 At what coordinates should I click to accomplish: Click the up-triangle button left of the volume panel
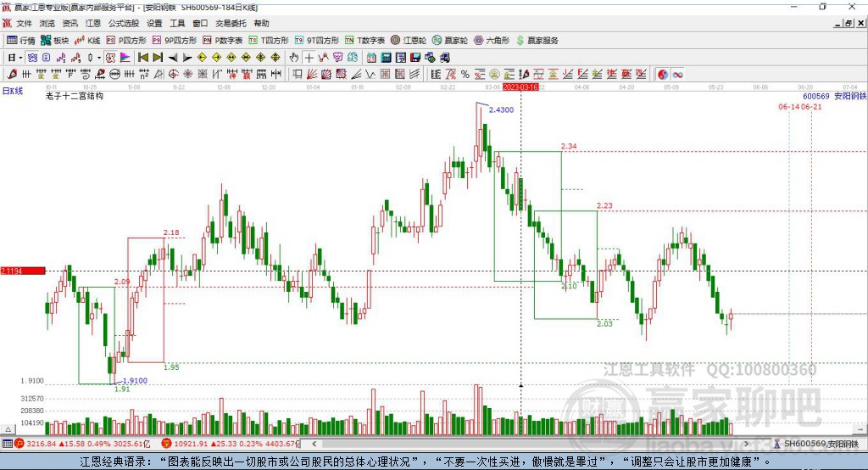(x=8, y=429)
